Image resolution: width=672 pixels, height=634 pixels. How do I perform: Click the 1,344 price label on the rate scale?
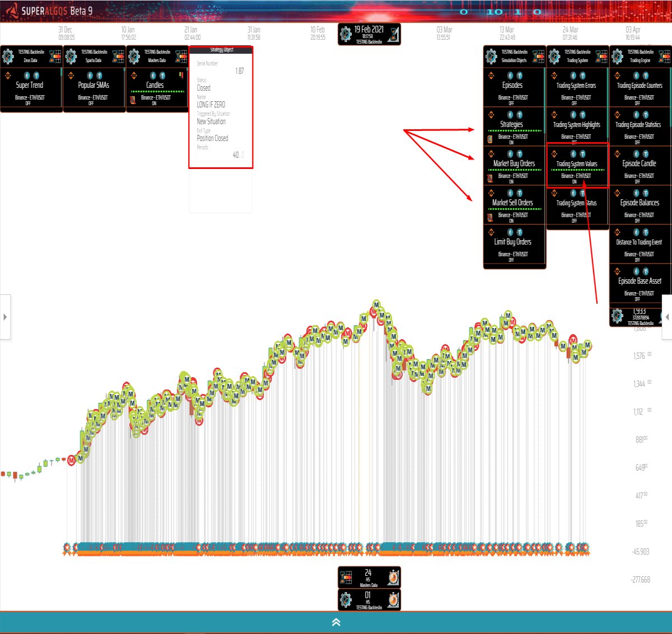pyautogui.click(x=642, y=384)
